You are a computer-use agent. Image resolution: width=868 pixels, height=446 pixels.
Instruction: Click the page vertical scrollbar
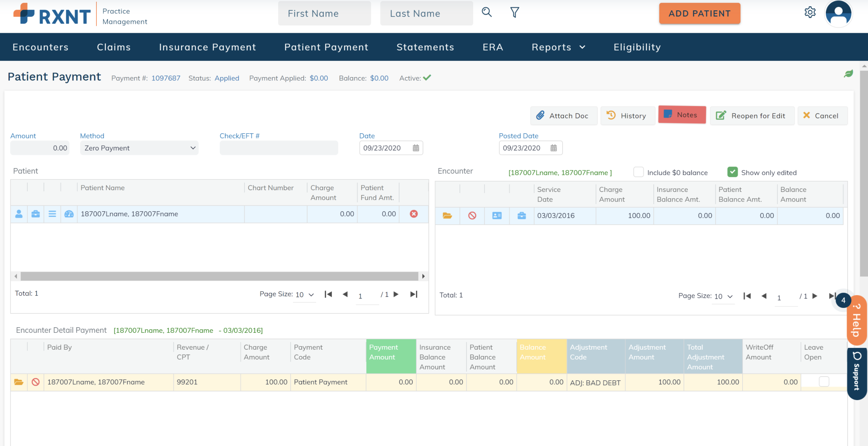[864, 174]
